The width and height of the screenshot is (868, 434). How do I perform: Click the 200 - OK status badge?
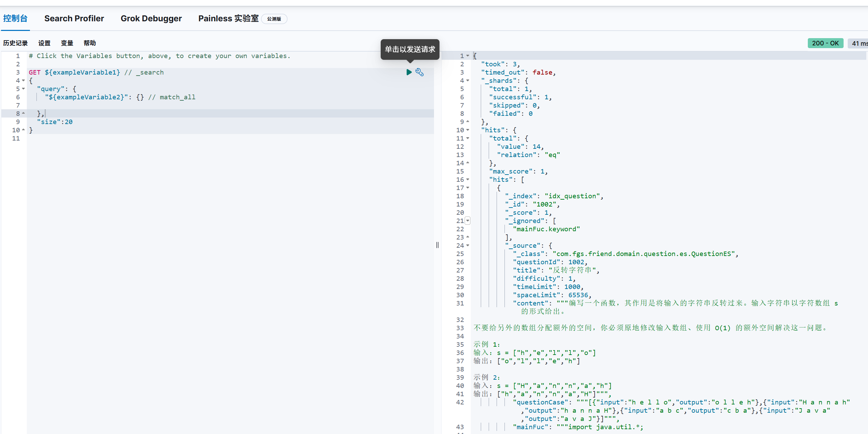pyautogui.click(x=825, y=43)
